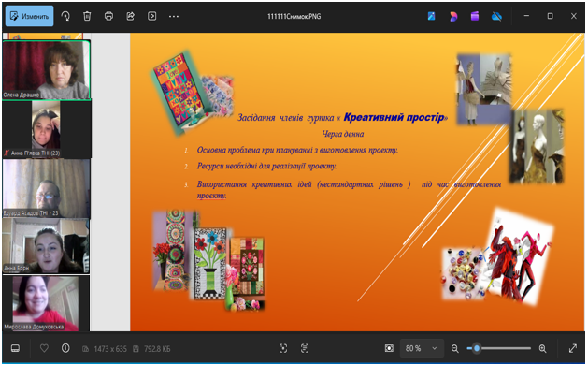Click the flower vase quilt picture
Viewport: 588px width, 365px height.
pyautogui.click(x=210, y=263)
